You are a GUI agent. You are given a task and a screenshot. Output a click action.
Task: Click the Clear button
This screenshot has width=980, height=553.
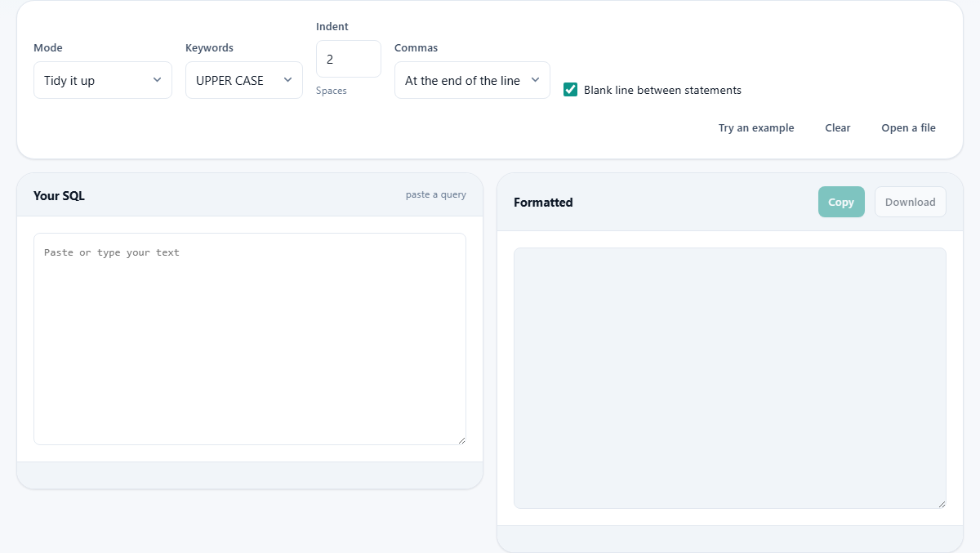838,128
